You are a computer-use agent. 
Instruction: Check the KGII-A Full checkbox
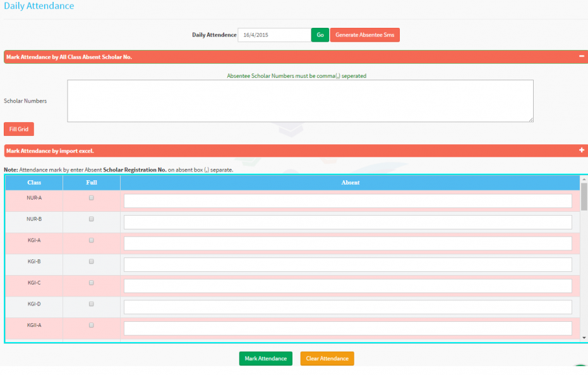pos(92,325)
